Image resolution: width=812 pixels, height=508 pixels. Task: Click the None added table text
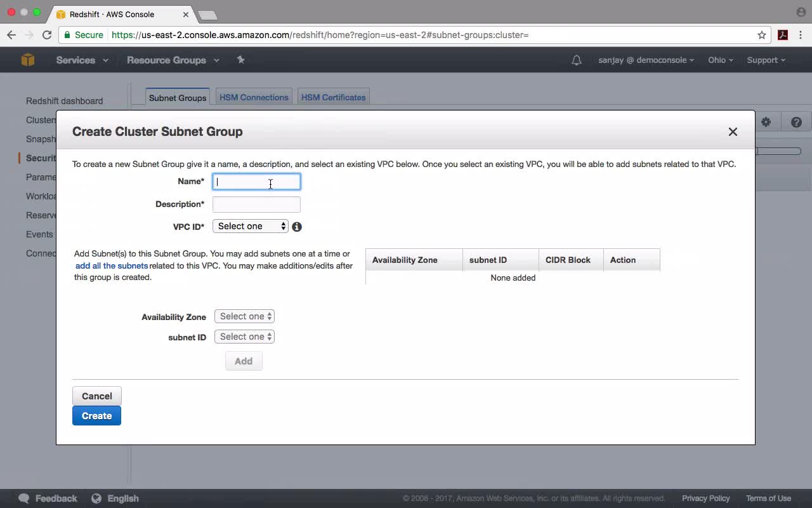pos(513,278)
